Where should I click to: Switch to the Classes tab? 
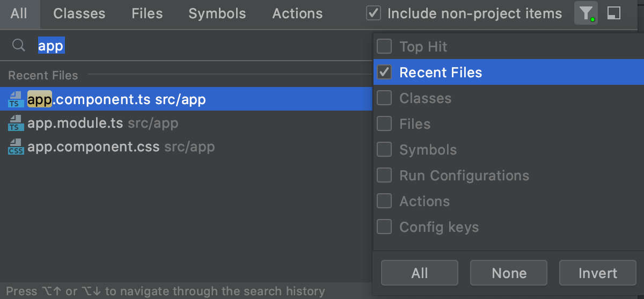pos(79,14)
